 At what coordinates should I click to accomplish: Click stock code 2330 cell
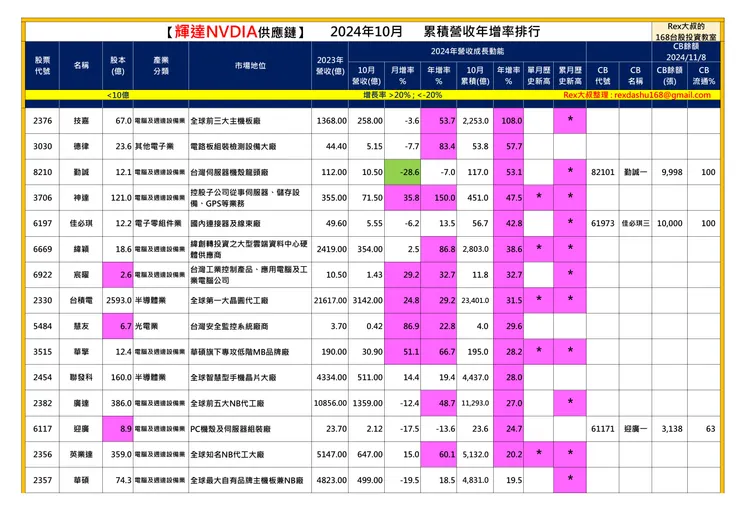[42, 300]
